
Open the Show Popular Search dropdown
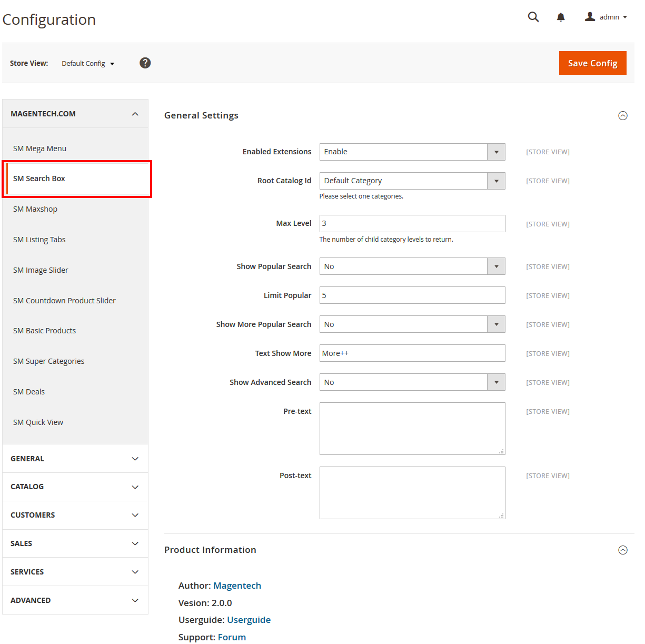click(412, 266)
